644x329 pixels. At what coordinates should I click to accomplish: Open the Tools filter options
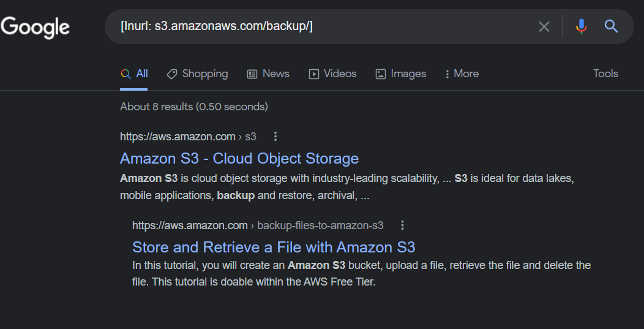click(605, 74)
